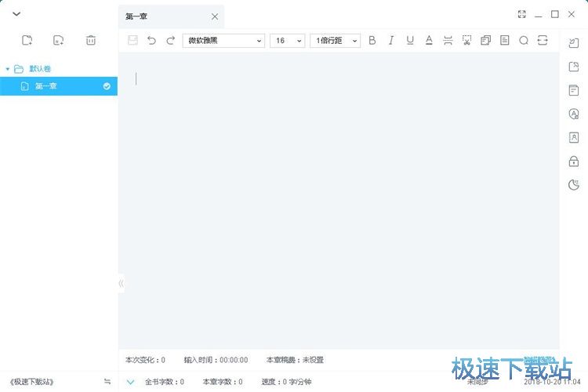The height and width of the screenshot is (392, 588).
Task: Click the new chapter icon in sidebar
Action: coord(58,40)
